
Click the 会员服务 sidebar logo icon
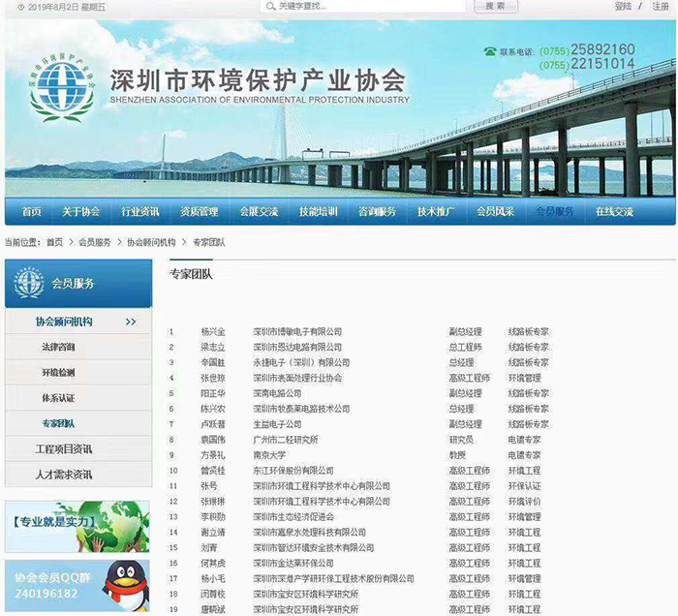click(x=29, y=283)
